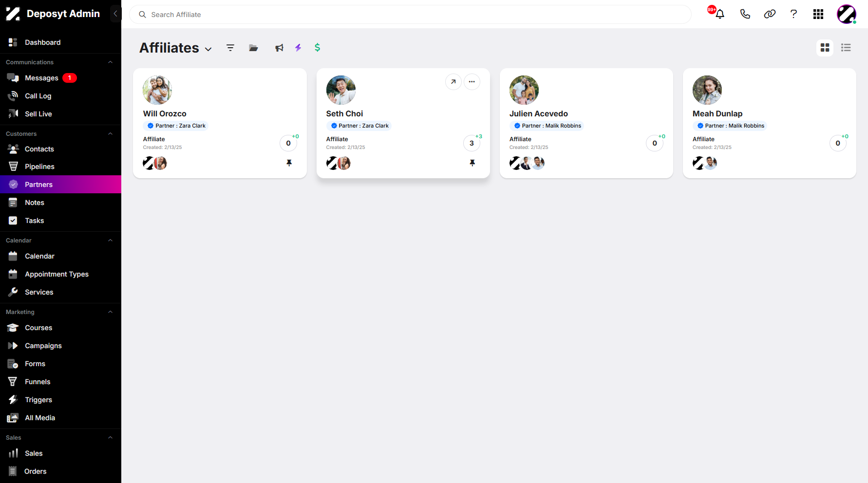Open Tasks in sidebar
This screenshot has width=868, height=483.
(x=60, y=221)
